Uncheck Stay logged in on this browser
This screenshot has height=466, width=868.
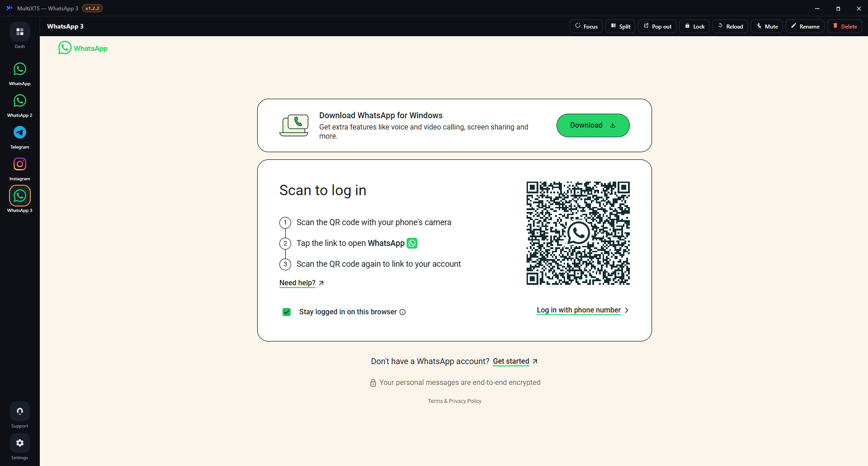[287, 312]
